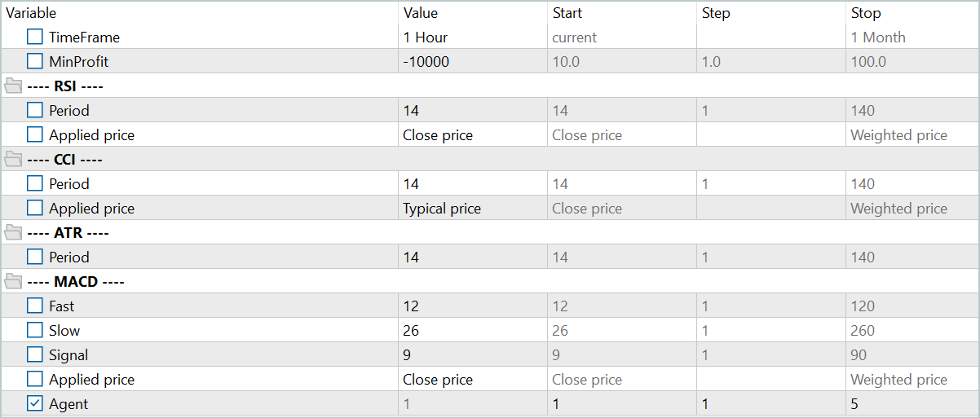Enable the TimeFrame optimization checkbox

click(x=35, y=37)
